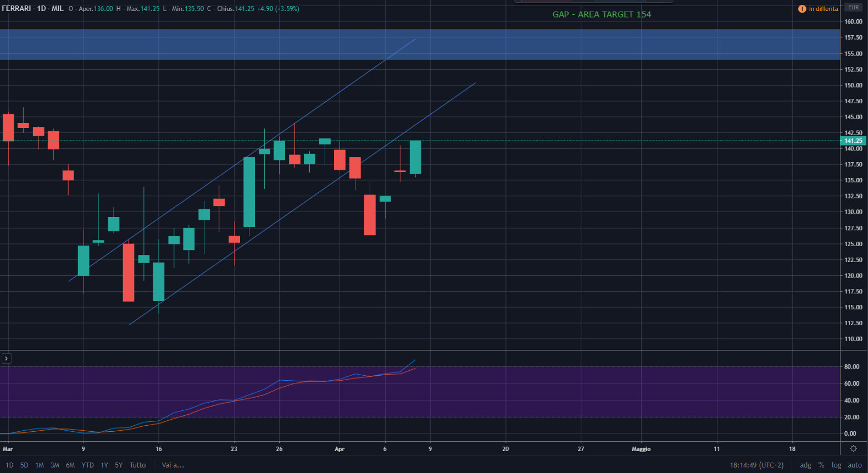Click the 'GAP - AREA TARGET 154' text label
The height and width of the screenshot is (473, 868).
click(602, 15)
